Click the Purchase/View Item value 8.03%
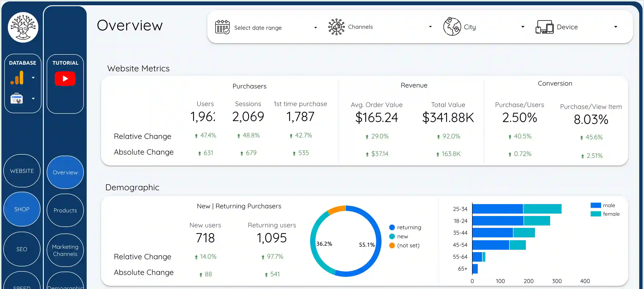 [x=591, y=119]
